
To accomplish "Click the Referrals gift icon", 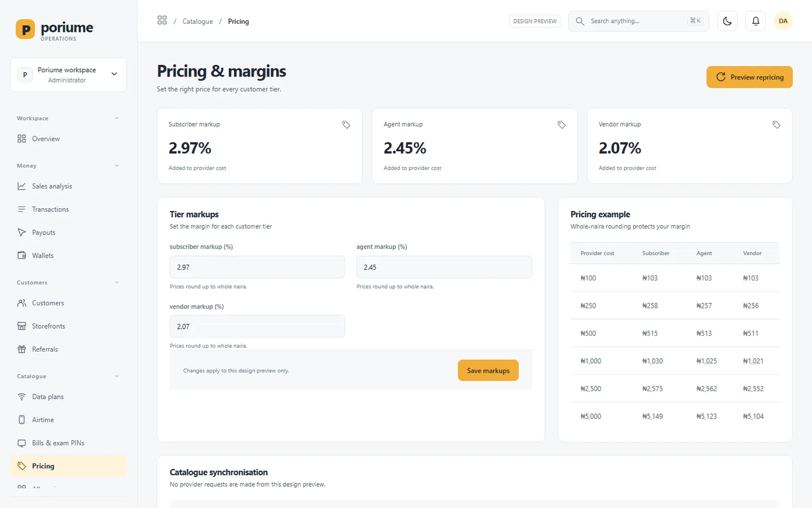I will click(x=21, y=349).
